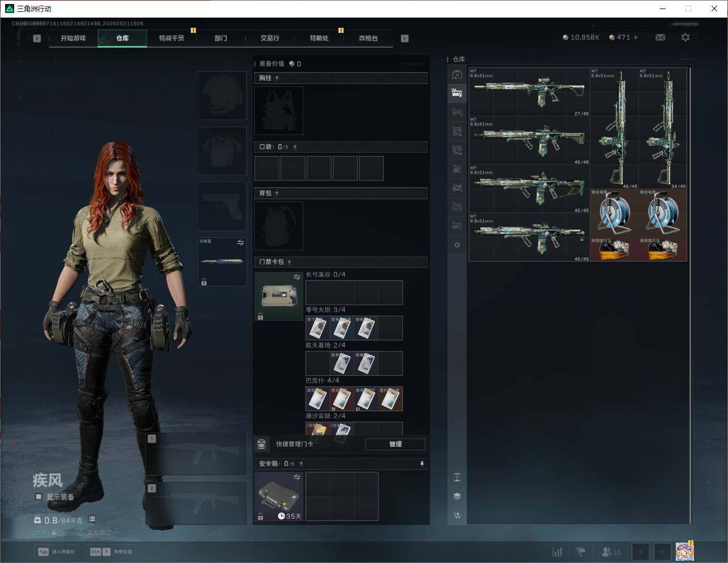Open the 特战干员 tab

tap(171, 39)
